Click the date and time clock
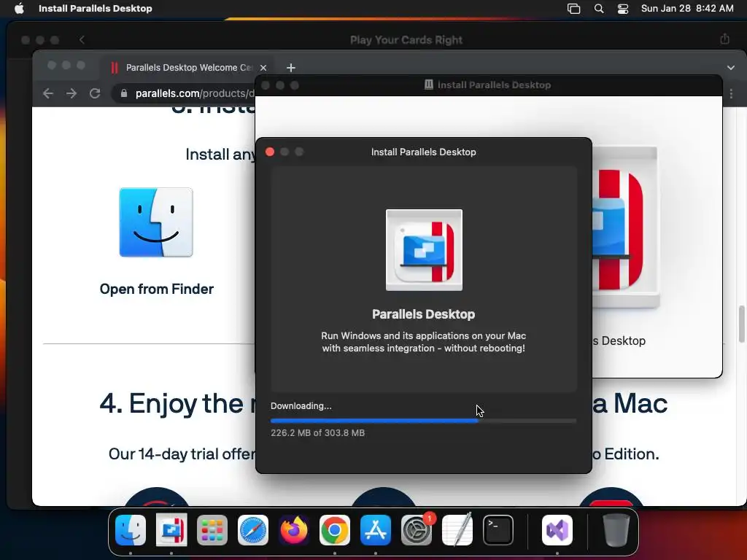Image resolution: width=747 pixels, height=560 pixels. 687,9
